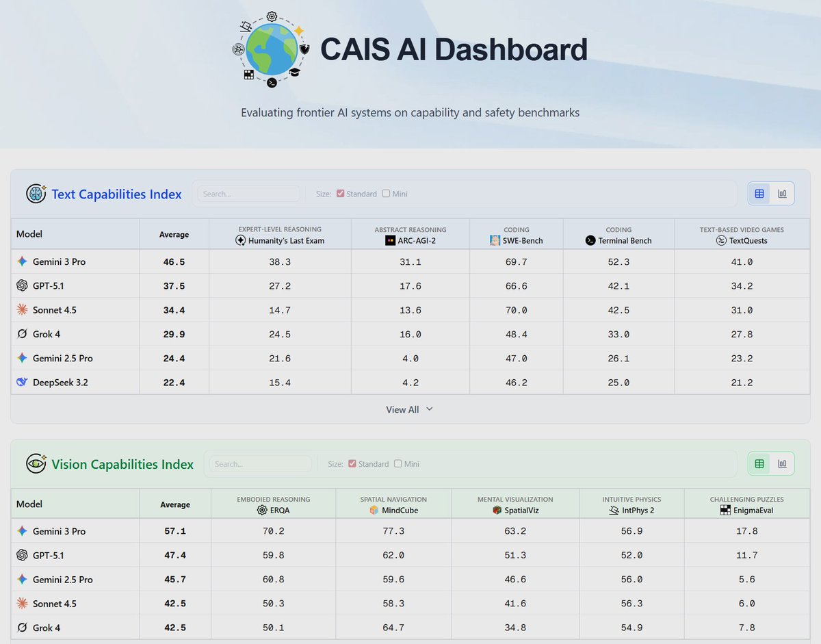Click the Grok 4 model icon
821x644 pixels.
tap(21, 334)
